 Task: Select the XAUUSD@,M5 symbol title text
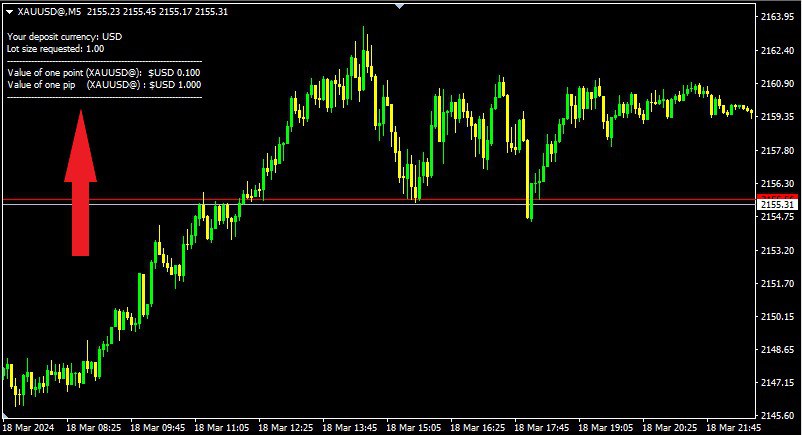click(x=49, y=12)
